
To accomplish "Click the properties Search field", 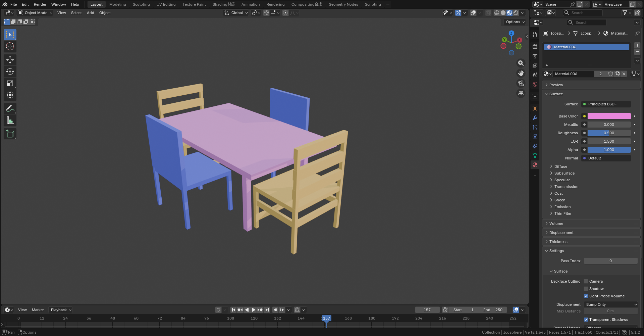I will pos(587,22).
